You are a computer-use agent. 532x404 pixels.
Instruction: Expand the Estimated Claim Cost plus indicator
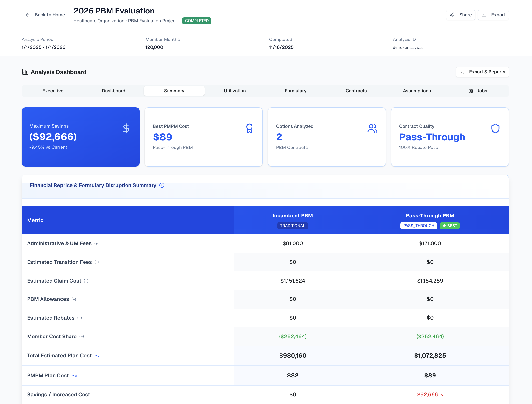[x=86, y=281]
